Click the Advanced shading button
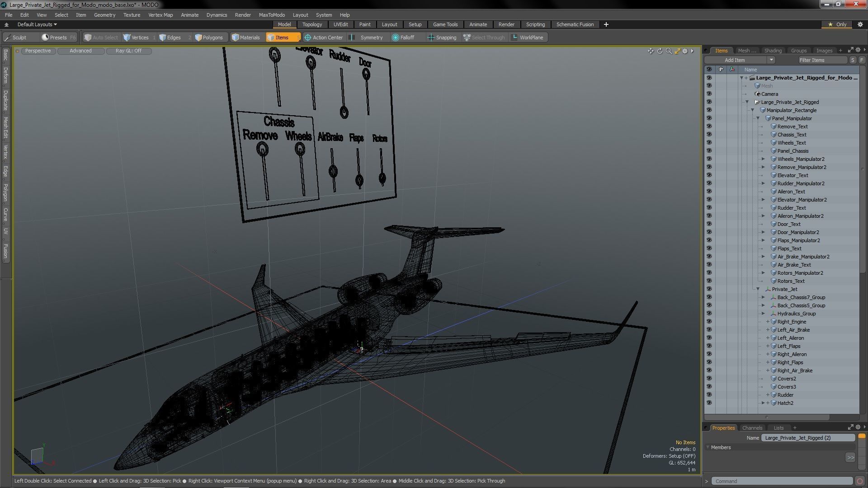 (x=80, y=51)
